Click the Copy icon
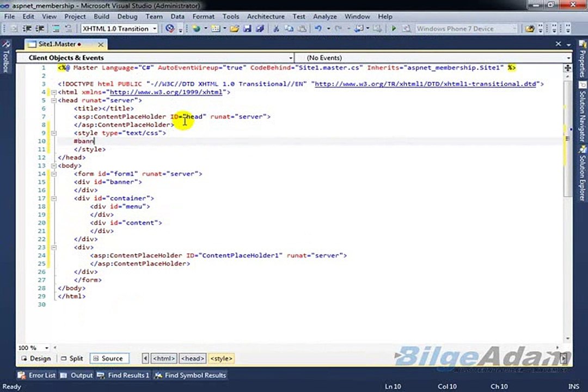The height and width of the screenshot is (392, 588). click(x=289, y=28)
